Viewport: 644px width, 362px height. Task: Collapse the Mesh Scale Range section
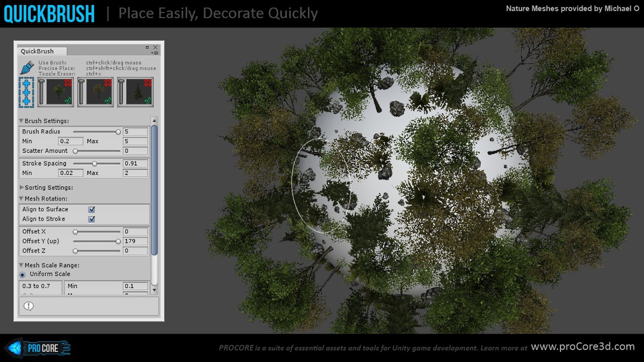pos(21,265)
